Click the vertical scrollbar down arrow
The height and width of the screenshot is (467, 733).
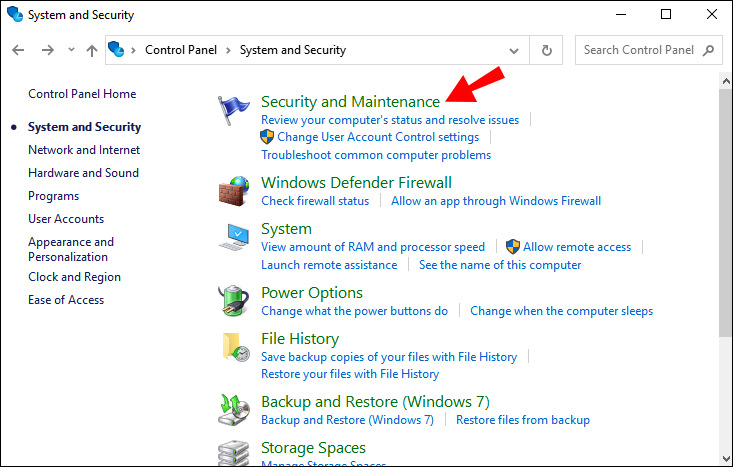point(725,459)
